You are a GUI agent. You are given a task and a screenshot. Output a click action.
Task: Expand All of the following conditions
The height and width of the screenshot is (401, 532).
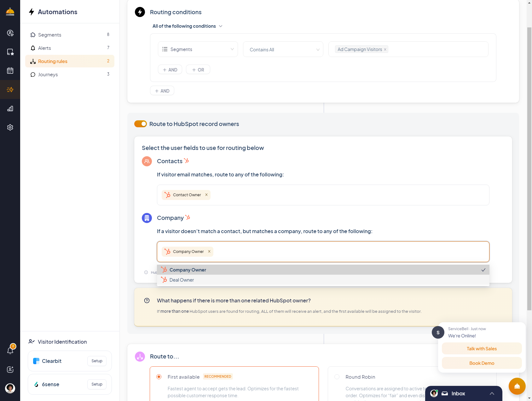click(x=188, y=26)
